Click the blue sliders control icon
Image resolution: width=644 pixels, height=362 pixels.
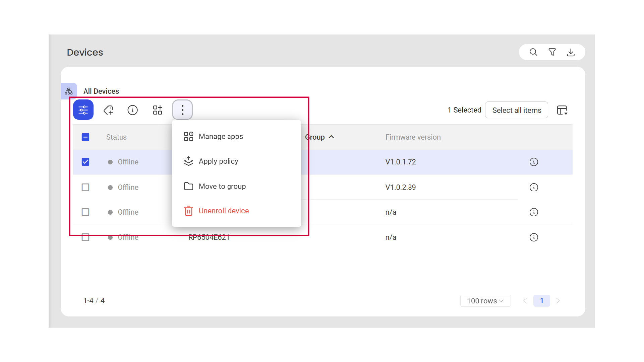(x=83, y=110)
